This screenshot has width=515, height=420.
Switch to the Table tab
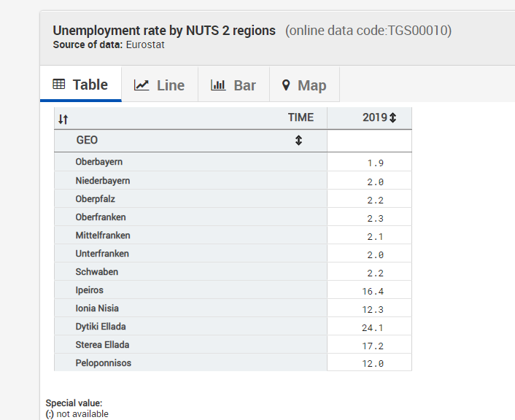pos(81,85)
